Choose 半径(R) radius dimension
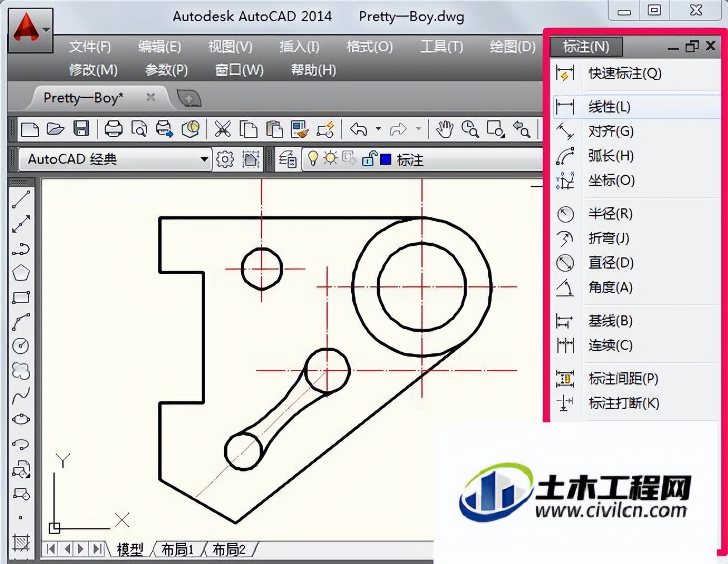Image resolution: width=728 pixels, height=564 pixels. (636, 213)
